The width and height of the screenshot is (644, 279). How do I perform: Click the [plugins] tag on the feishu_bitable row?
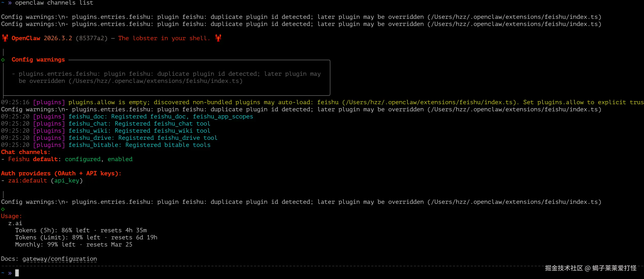49,145
